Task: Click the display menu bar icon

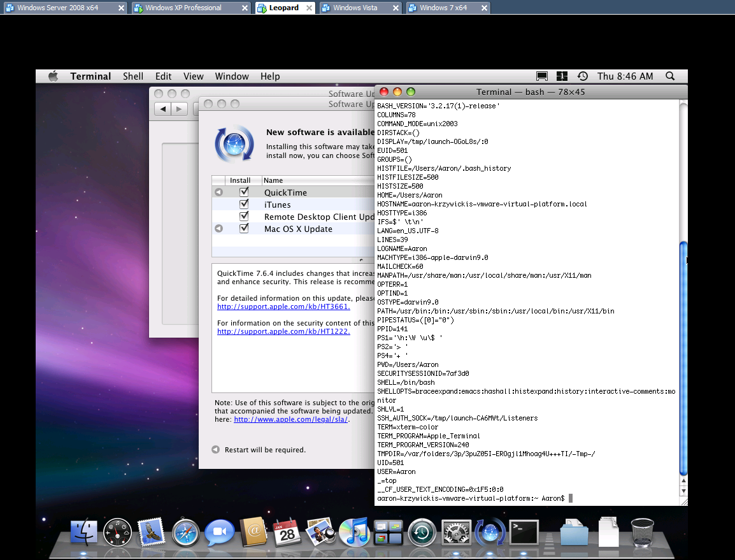Action: pyautogui.click(x=542, y=76)
